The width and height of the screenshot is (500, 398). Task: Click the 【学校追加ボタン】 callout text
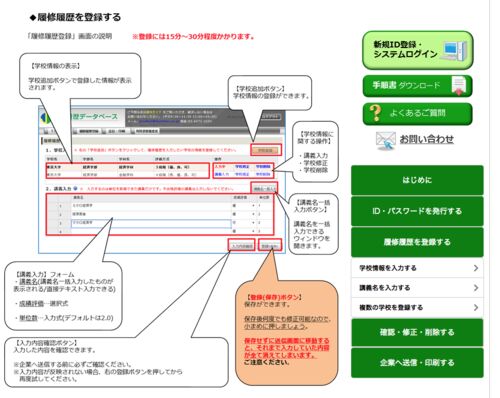click(x=261, y=89)
